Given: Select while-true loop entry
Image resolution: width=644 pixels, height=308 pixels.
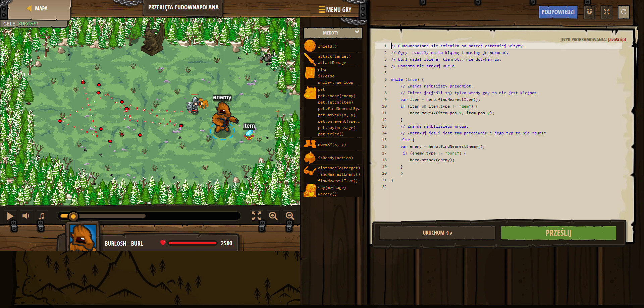Looking at the screenshot, I should point(335,82).
